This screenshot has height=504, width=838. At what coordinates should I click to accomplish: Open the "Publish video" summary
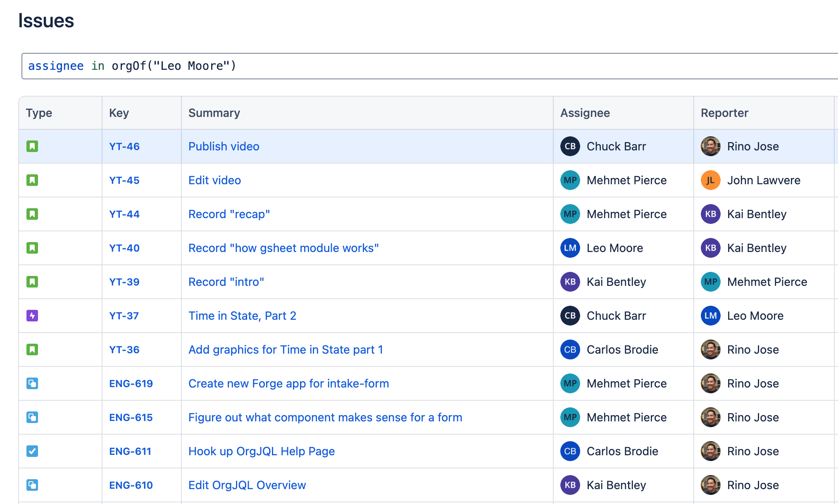224,146
